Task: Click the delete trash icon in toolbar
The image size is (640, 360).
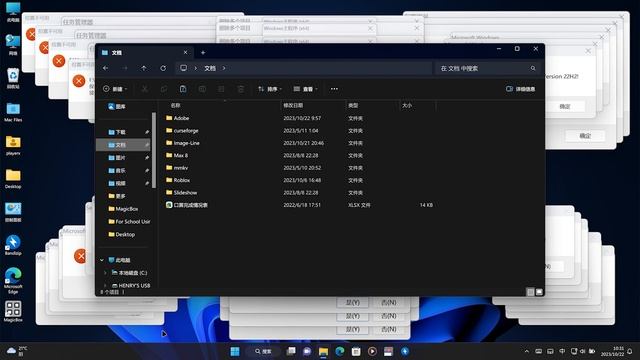Action: [241, 89]
